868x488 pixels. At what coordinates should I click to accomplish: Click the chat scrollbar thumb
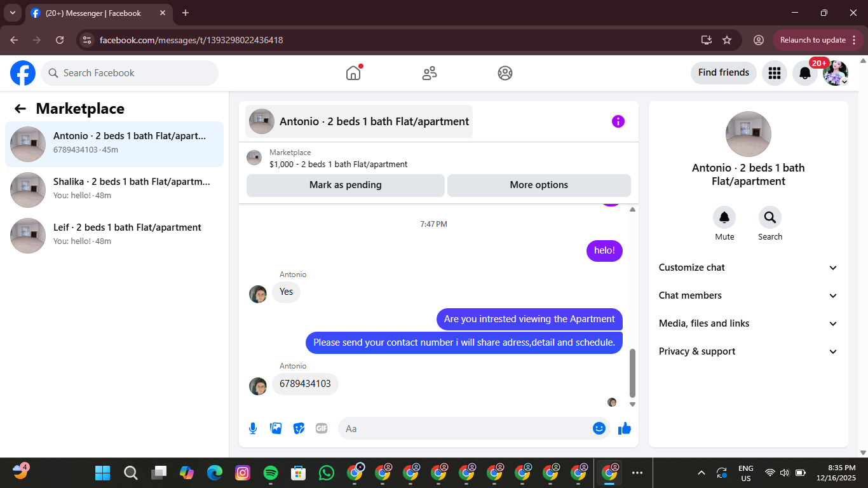coord(632,373)
